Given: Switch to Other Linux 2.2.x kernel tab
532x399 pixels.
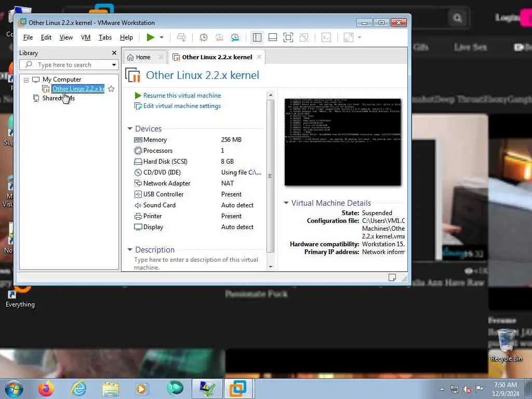Looking at the screenshot, I should coord(217,57).
